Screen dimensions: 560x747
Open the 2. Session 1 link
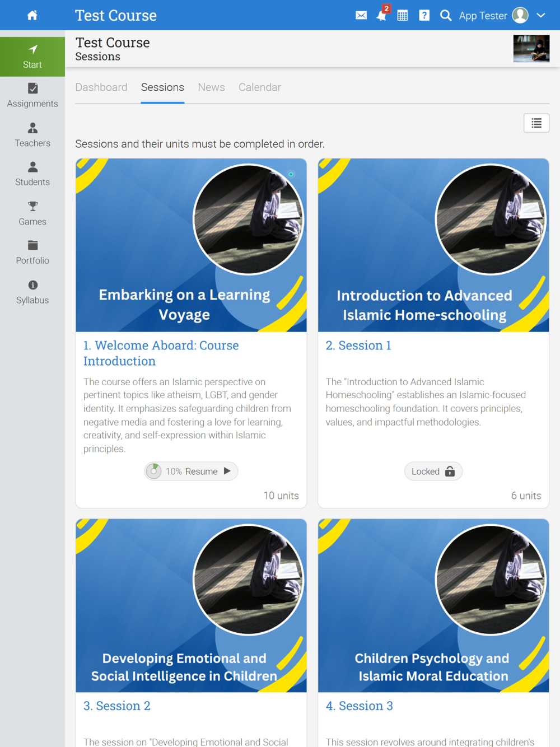point(358,346)
